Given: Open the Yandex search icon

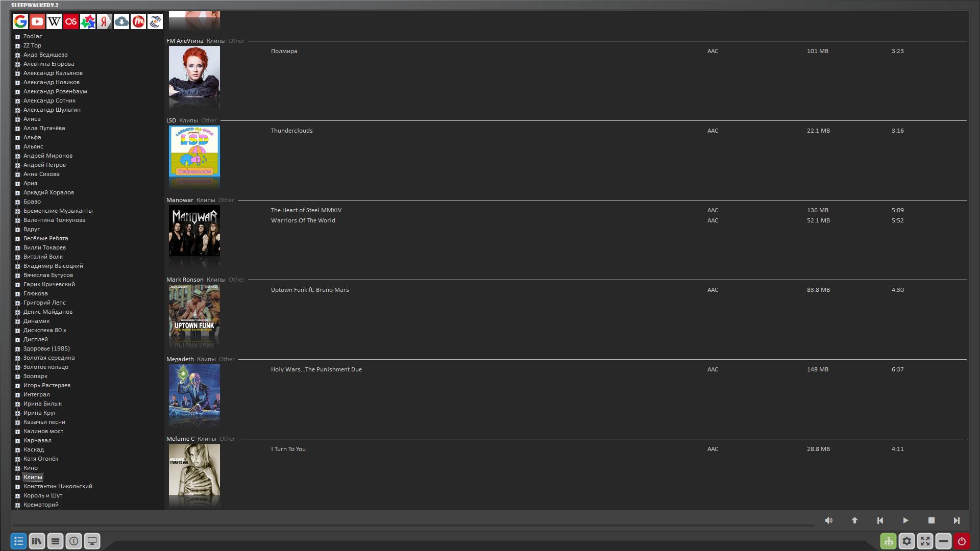Looking at the screenshot, I should 104,21.
